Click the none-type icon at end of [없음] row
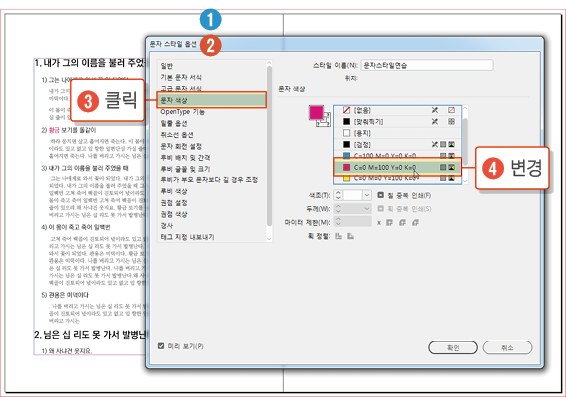Viewport: 566px width, 397px height. click(x=451, y=110)
